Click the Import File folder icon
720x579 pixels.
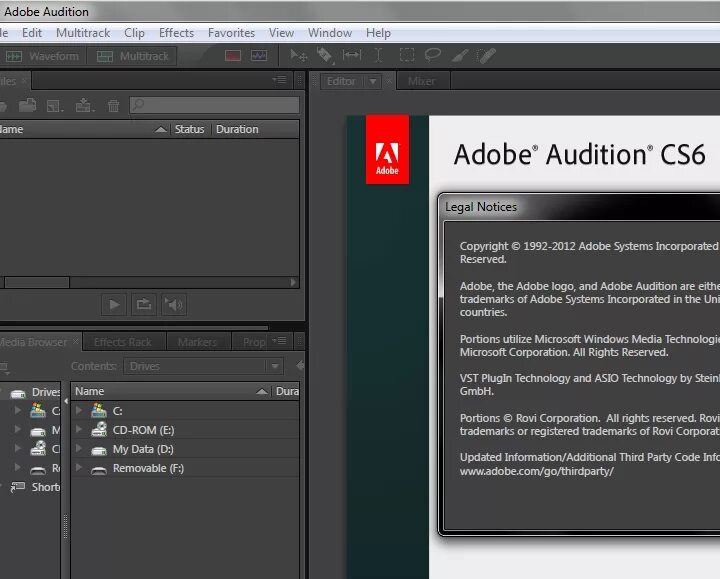pyautogui.click(x=27, y=106)
